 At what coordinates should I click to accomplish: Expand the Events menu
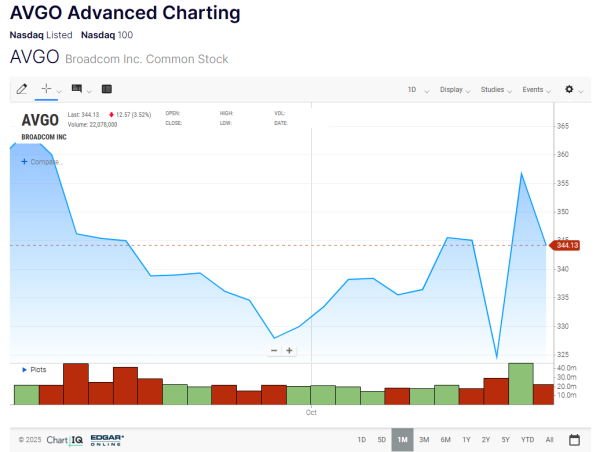coord(537,90)
